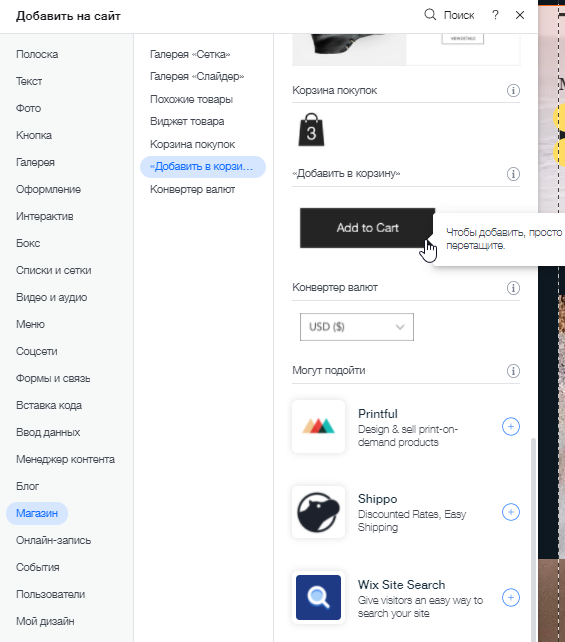Image resolution: width=565 pixels, height=642 pixels.
Task: Open help with the question mark icon
Action: pos(495,15)
